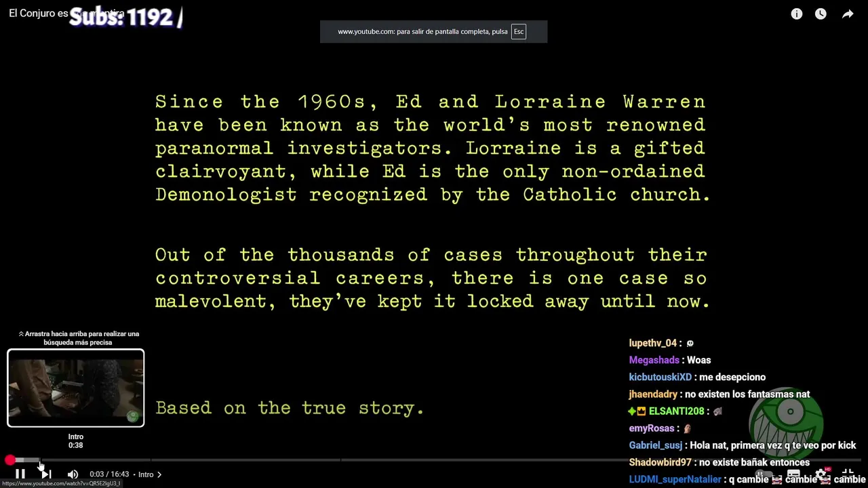Open Watch Later clock icon

click(x=821, y=14)
